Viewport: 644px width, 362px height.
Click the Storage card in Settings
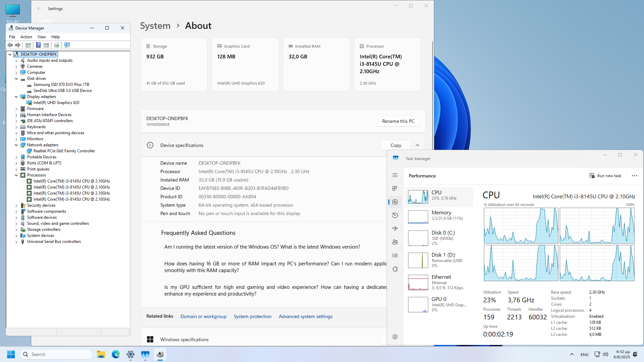click(x=174, y=64)
